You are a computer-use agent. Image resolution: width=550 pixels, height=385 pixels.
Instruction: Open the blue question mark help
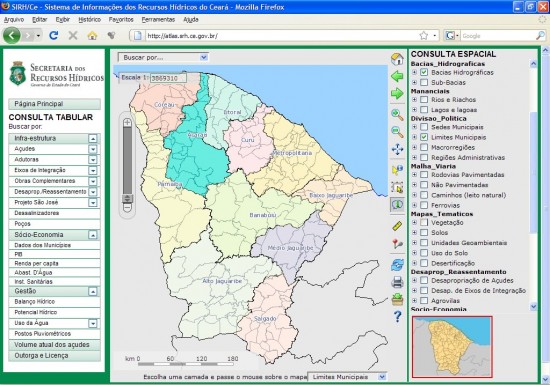397,317
